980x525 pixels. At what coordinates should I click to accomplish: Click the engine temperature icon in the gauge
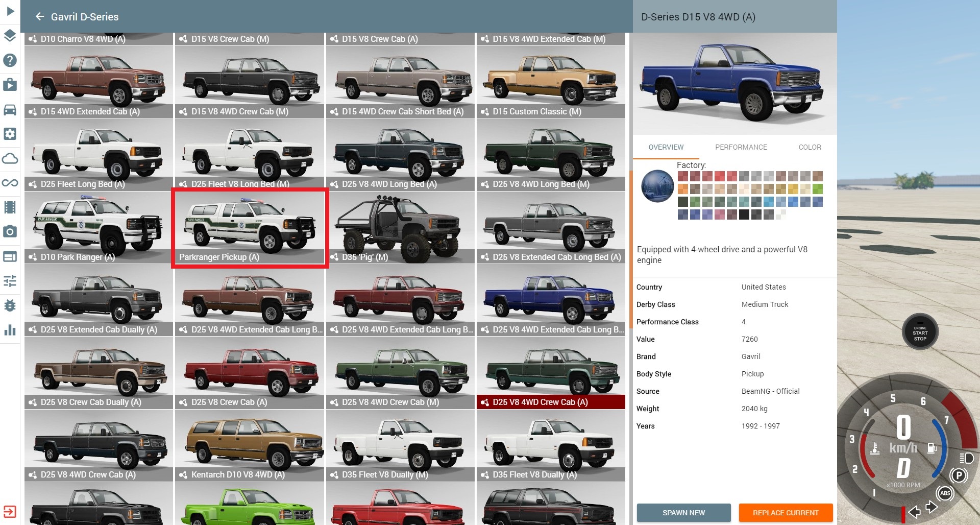[x=874, y=448]
